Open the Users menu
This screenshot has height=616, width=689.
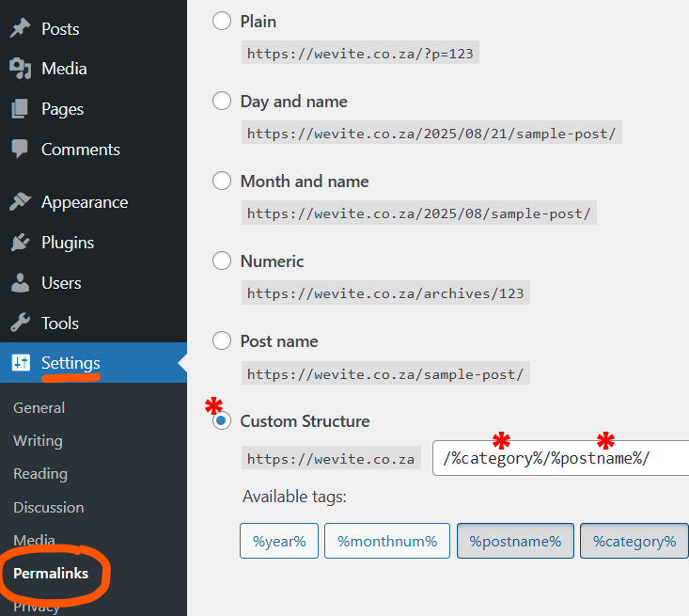pos(61,283)
